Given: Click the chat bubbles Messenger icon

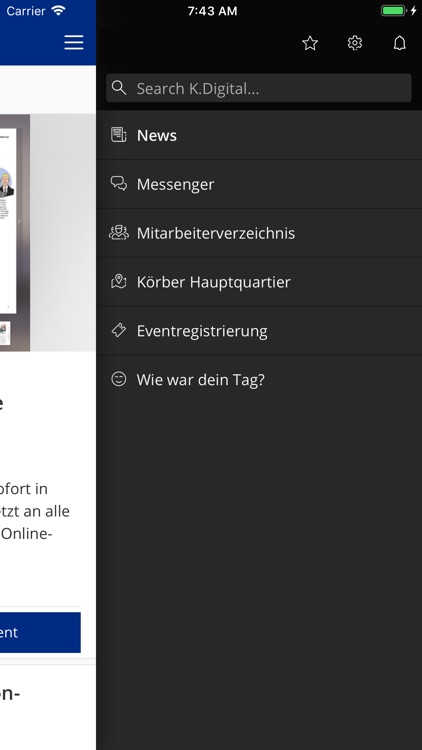Looking at the screenshot, I should [x=119, y=184].
